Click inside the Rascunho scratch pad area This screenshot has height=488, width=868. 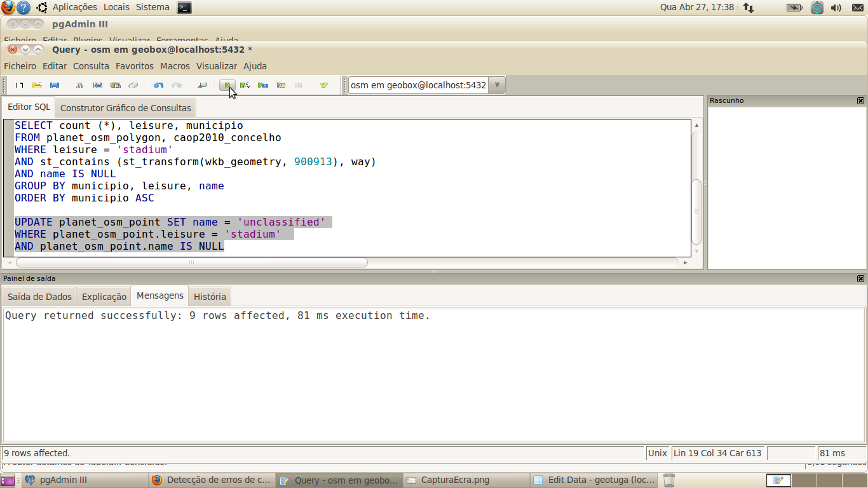pos(787,187)
